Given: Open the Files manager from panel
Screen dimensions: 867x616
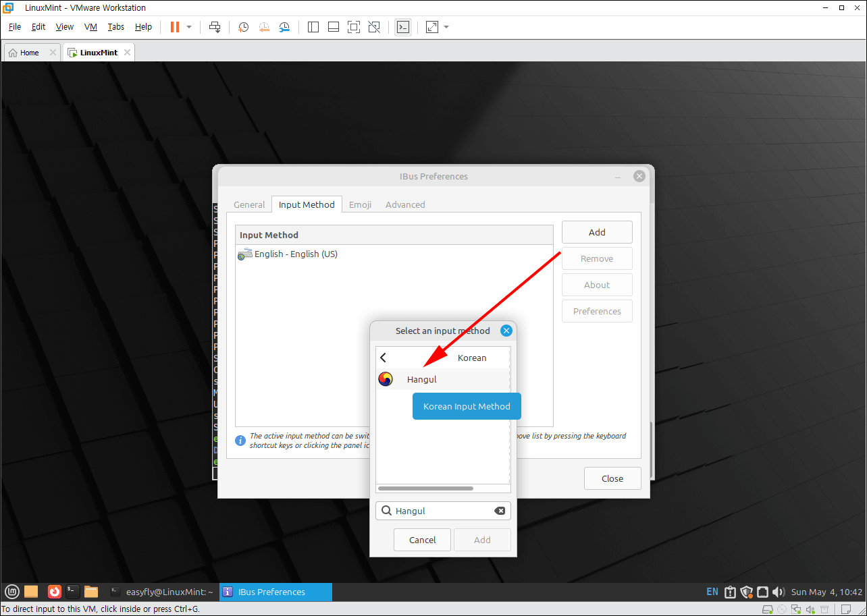Looking at the screenshot, I should [91, 592].
